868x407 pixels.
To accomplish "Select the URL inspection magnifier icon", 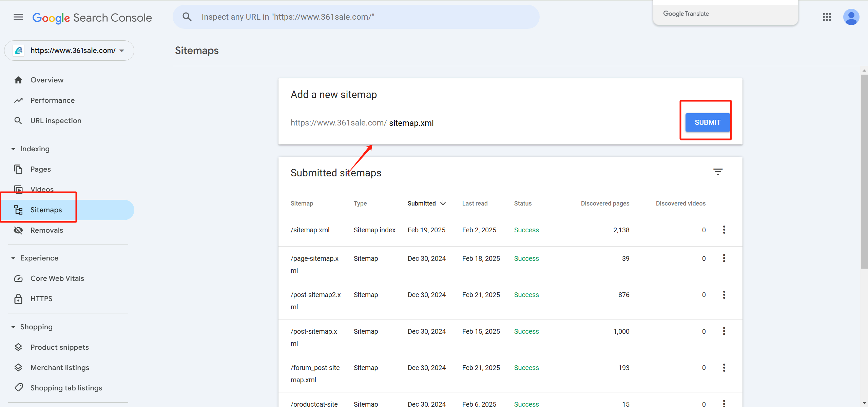I will [18, 120].
